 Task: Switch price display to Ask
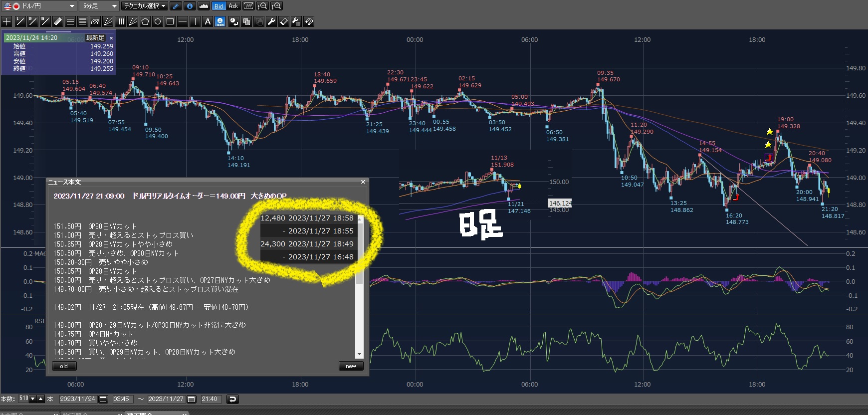point(233,6)
